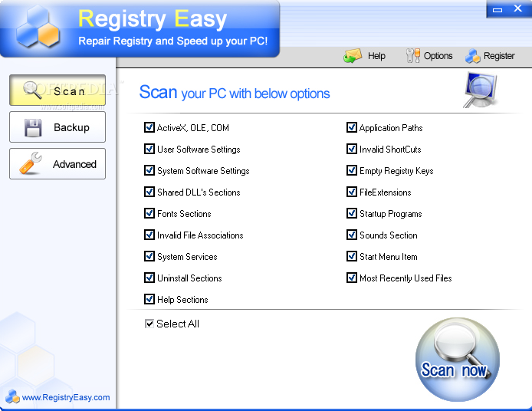Start scanning with Scan now button

(x=457, y=360)
